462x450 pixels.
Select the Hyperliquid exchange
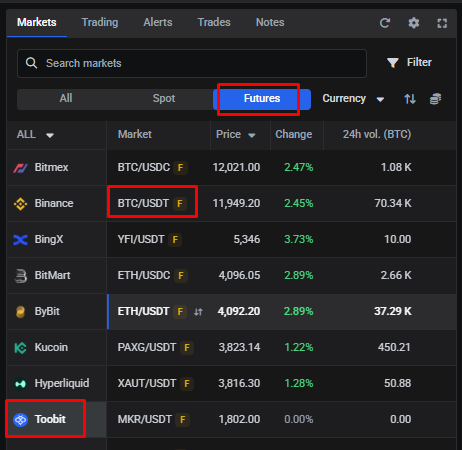pos(56,383)
